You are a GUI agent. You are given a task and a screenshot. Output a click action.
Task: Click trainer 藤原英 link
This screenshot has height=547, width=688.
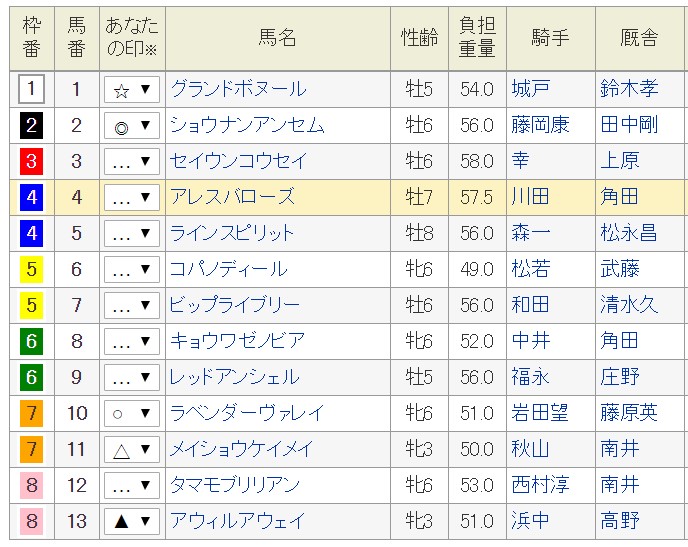click(x=628, y=413)
